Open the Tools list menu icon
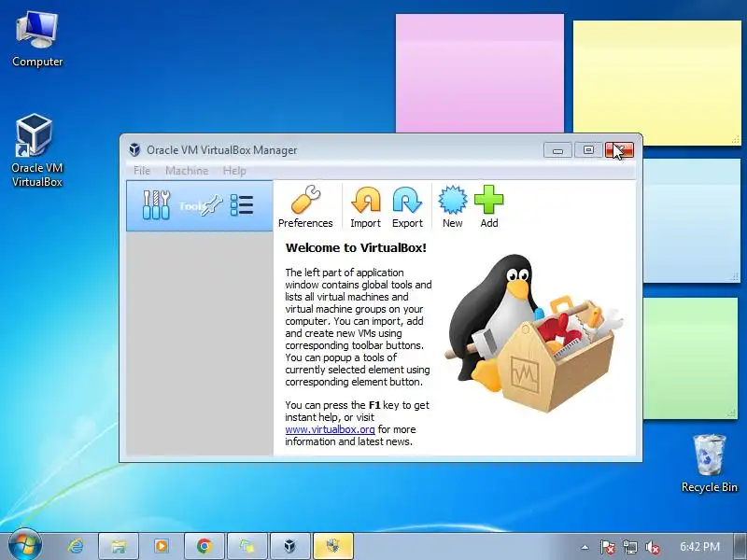Viewport: 747px width, 560px height. coord(242,205)
